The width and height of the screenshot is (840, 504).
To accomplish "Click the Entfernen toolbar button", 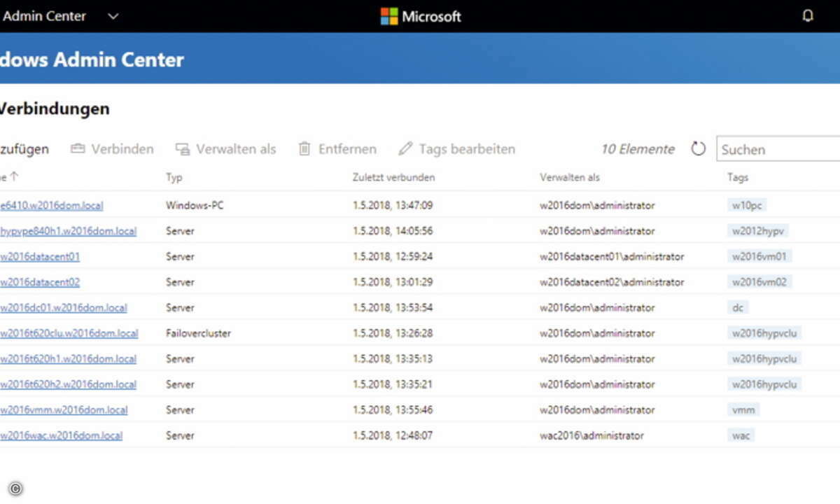I will (x=337, y=149).
